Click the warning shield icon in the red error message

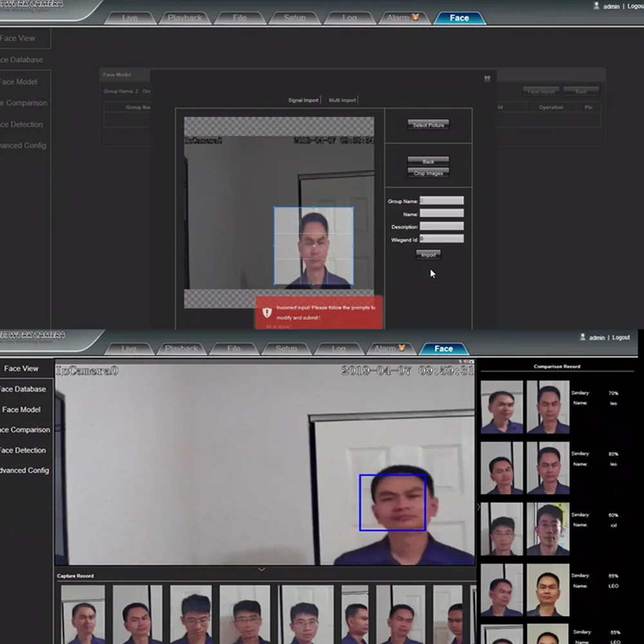(267, 312)
